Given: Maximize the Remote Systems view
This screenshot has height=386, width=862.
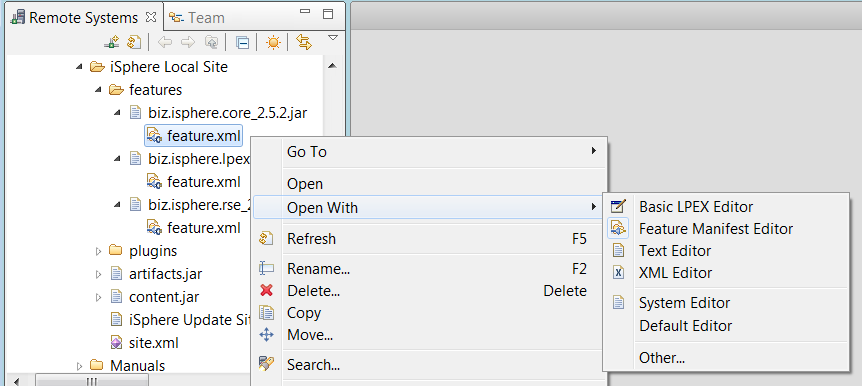Looking at the screenshot, I should pyautogui.click(x=328, y=14).
